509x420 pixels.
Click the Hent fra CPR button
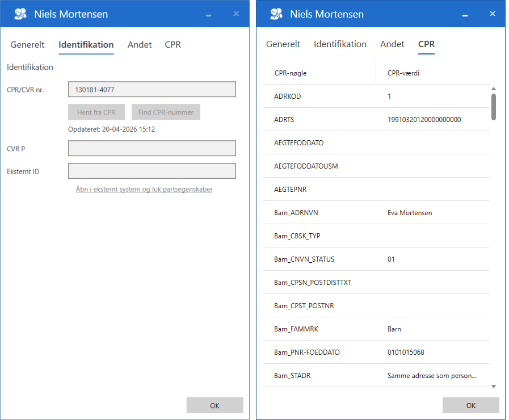(96, 112)
